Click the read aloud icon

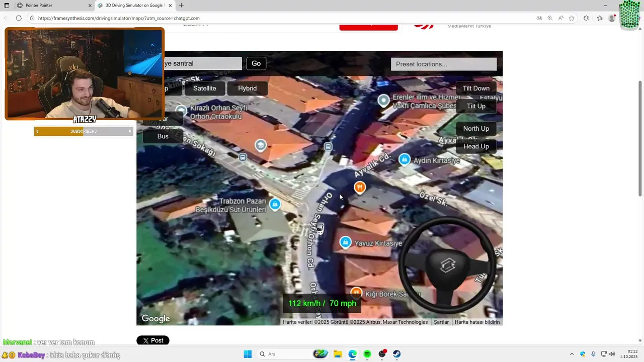tap(561, 18)
